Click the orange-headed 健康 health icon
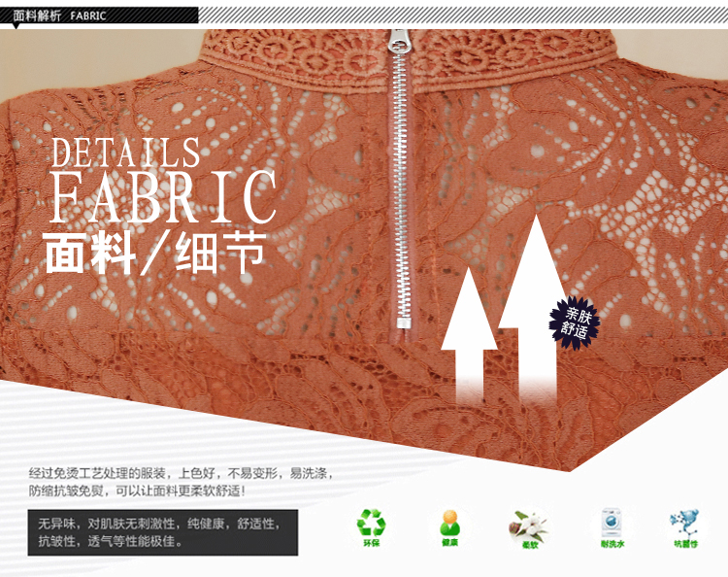Image resolution: width=728 pixels, height=577 pixels. point(449,525)
